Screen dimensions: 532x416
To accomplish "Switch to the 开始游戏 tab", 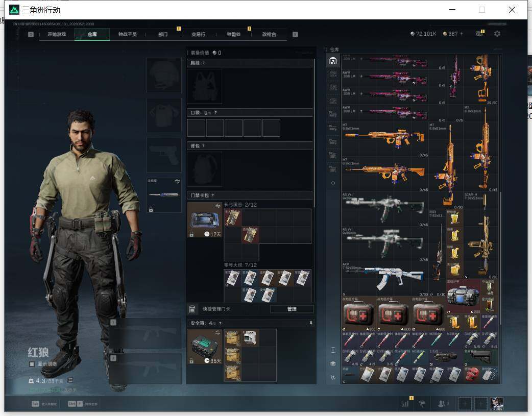I will (x=57, y=34).
